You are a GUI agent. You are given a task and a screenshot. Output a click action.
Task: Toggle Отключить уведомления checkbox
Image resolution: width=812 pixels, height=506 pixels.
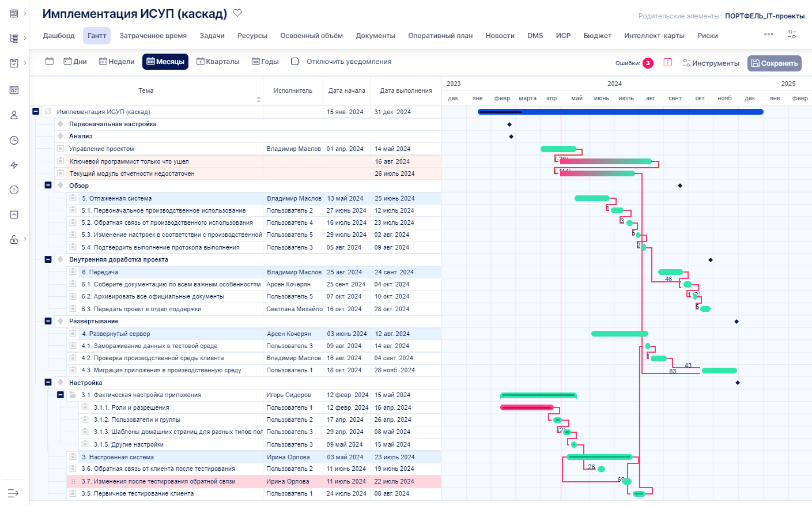[x=294, y=62]
